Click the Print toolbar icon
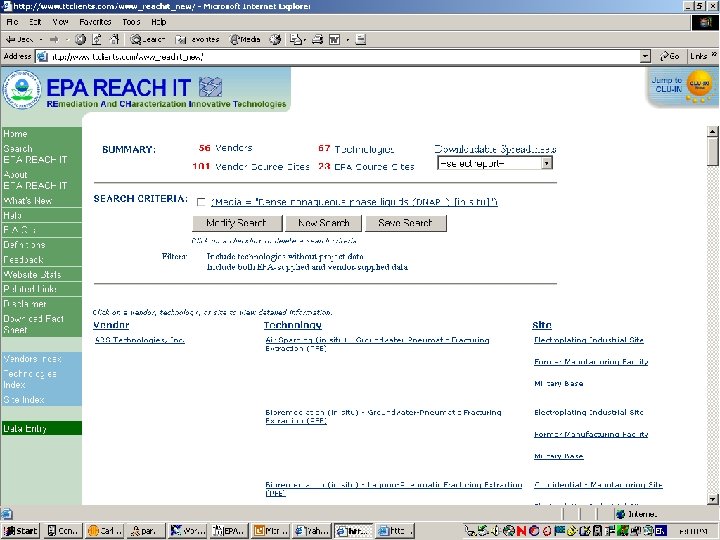 click(317, 39)
